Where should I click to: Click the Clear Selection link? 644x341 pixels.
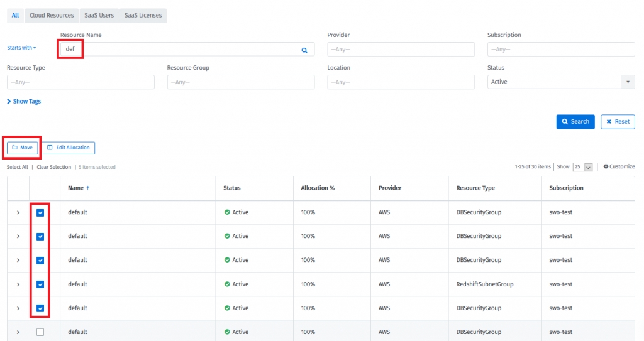[53, 167]
